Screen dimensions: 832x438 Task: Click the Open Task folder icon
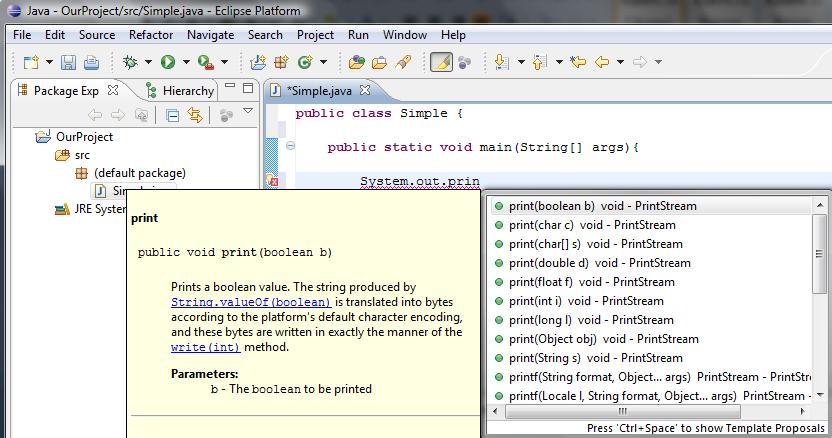[379, 62]
